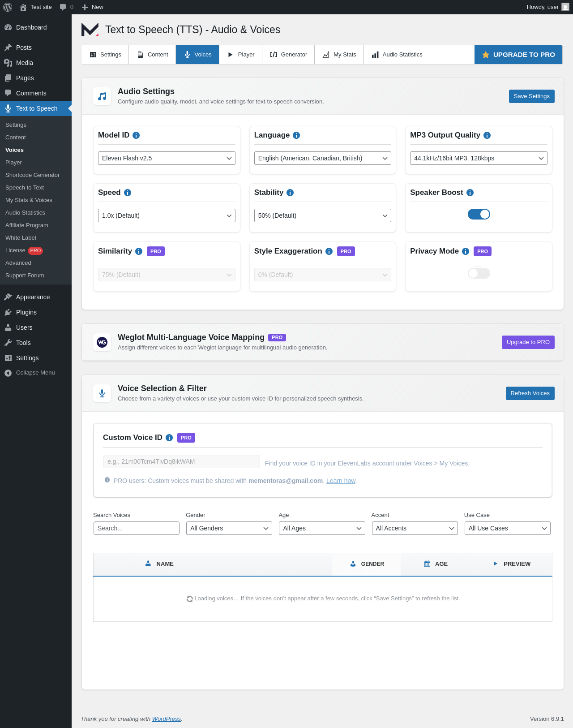The image size is (573, 728).
Task: Click the MP3 Output Quality info icon
Action: click(x=487, y=135)
